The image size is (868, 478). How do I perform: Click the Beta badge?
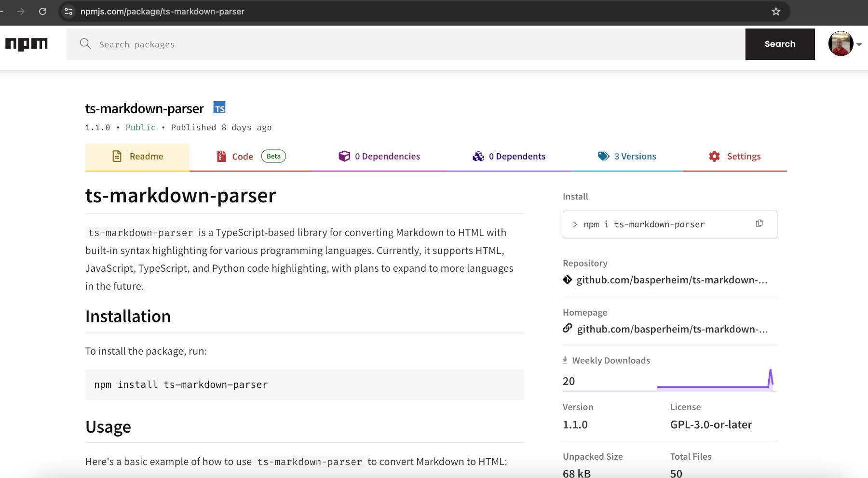click(273, 156)
